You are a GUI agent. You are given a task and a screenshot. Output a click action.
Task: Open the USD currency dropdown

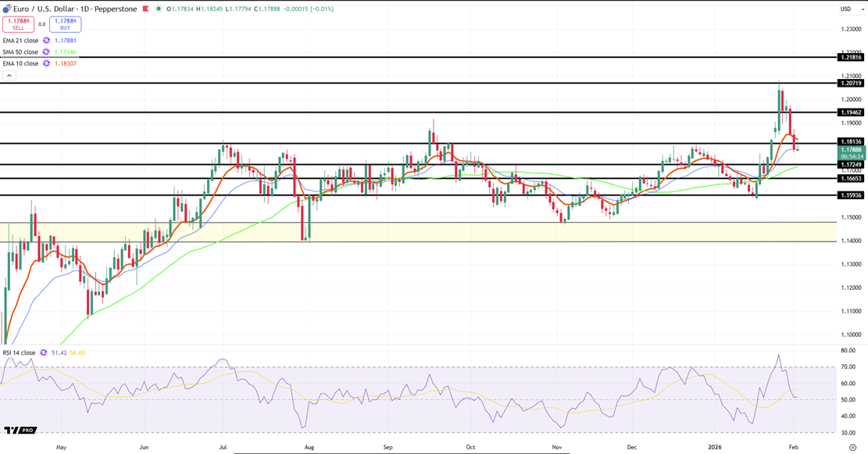tap(847, 9)
